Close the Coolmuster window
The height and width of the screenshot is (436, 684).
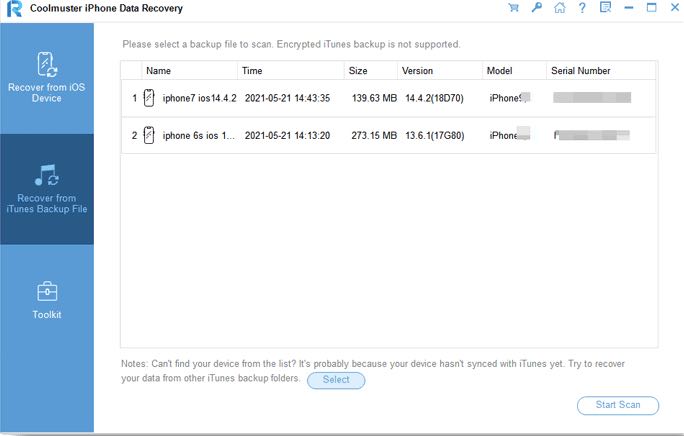click(x=674, y=7)
